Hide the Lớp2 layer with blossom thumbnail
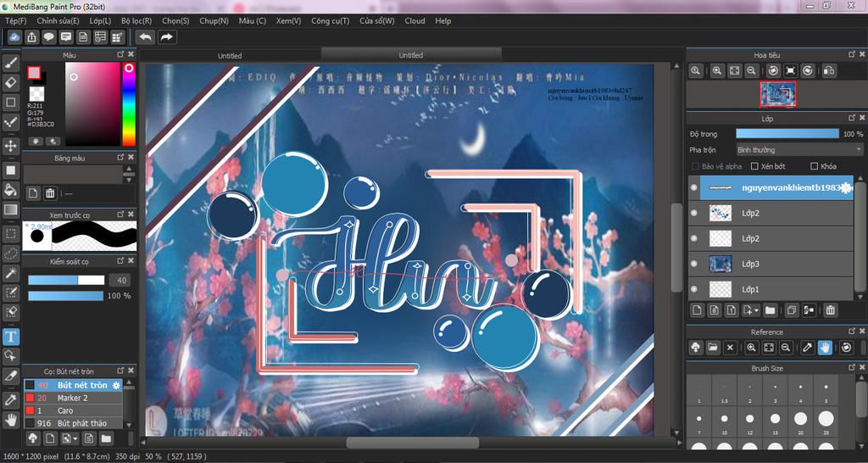 pos(694,213)
